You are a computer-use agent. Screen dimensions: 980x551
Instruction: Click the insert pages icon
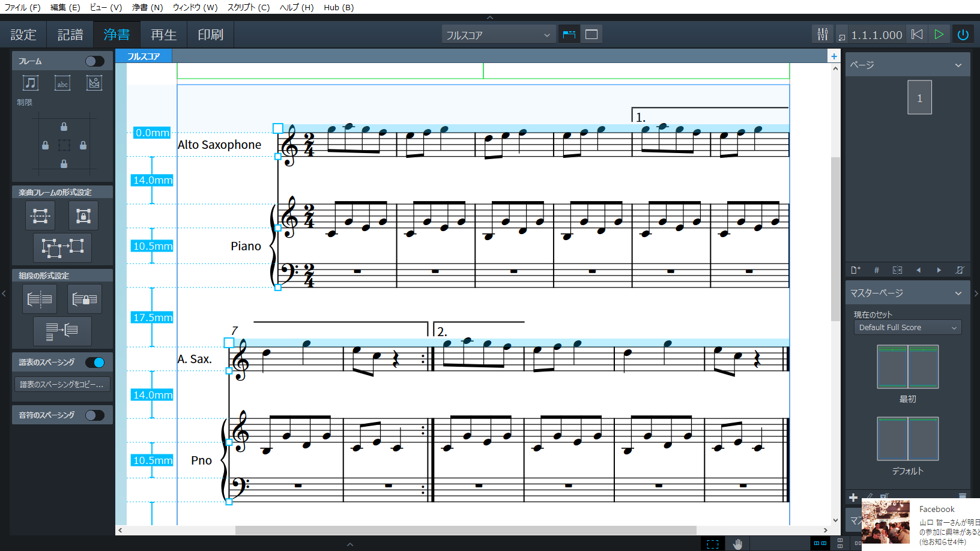856,270
